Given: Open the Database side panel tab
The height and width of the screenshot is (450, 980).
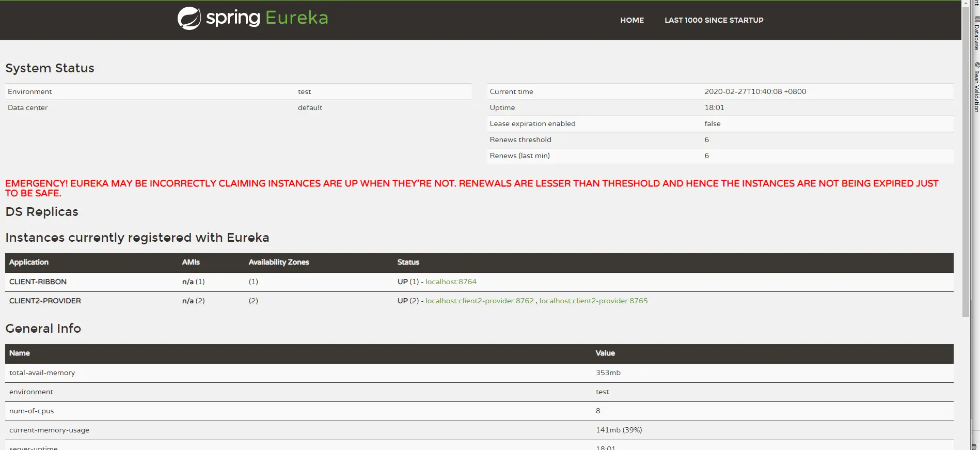Looking at the screenshot, I should [976, 33].
